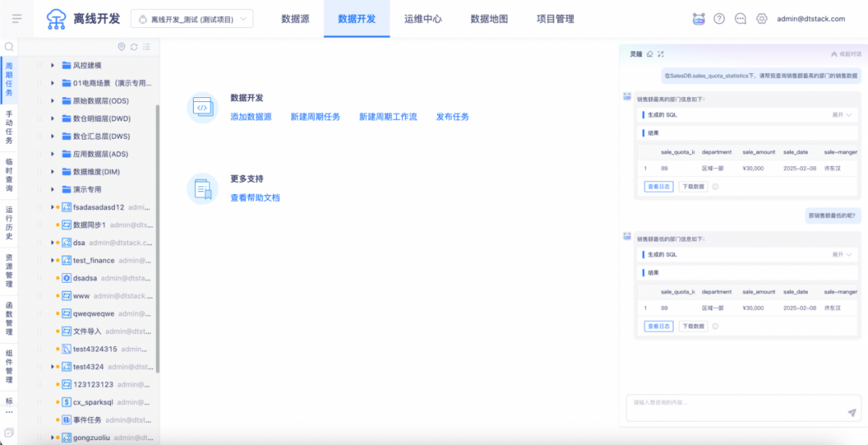Toggle the hamburger menu icon
Screen dimensions: 868x445
tap(17, 18)
